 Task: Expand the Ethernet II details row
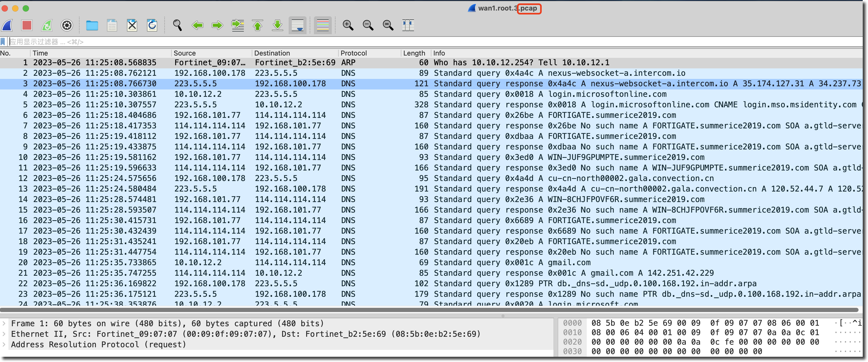tap(4, 334)
